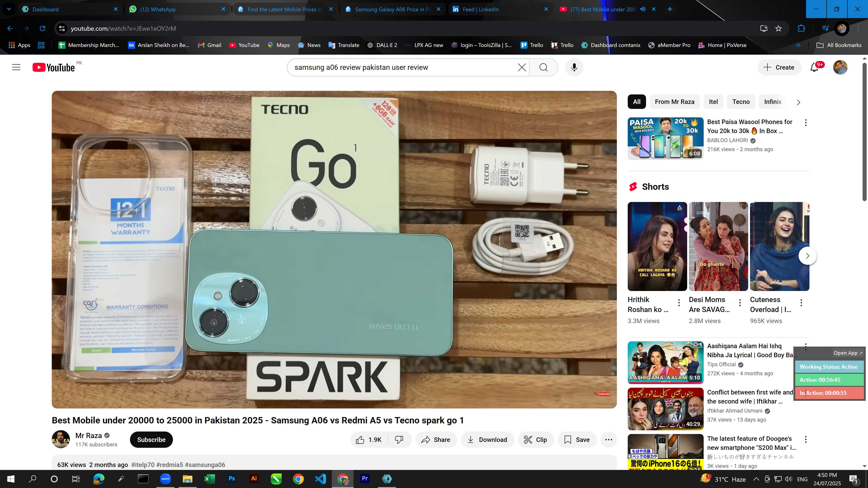The image size is (868, 488).
Task: Click the Tecno Spark video player
Action: coord(334,250)
